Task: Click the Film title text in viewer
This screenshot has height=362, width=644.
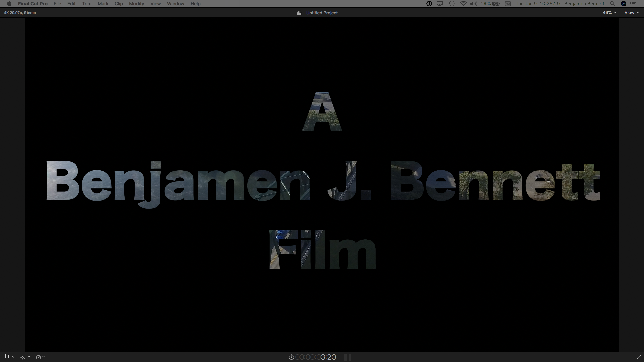Action: tap(323, 249)
